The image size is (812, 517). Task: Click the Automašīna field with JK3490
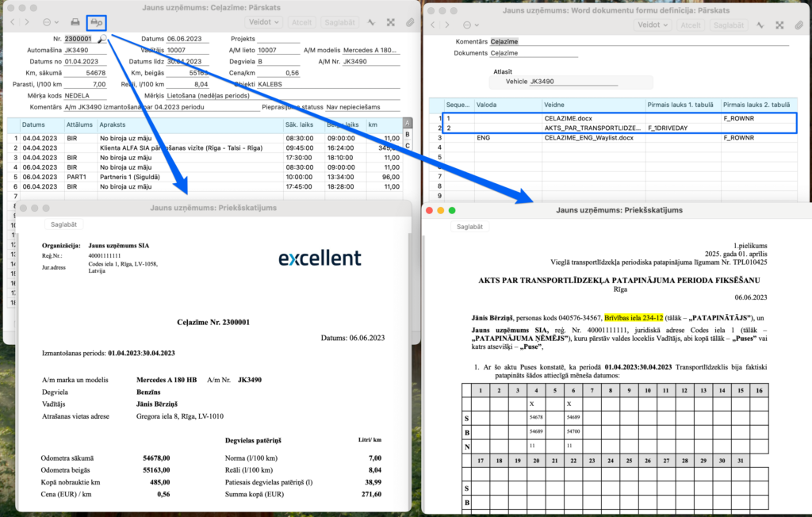(84, 50)
